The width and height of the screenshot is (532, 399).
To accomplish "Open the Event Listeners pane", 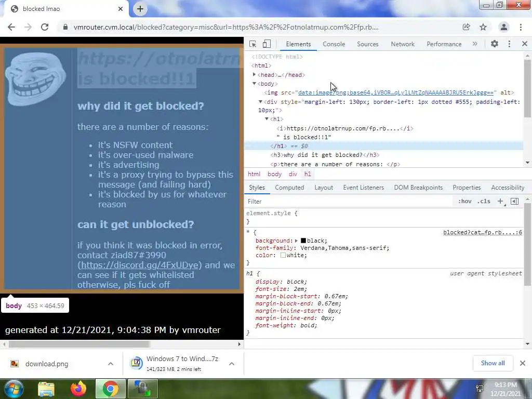I will point(363,188).
